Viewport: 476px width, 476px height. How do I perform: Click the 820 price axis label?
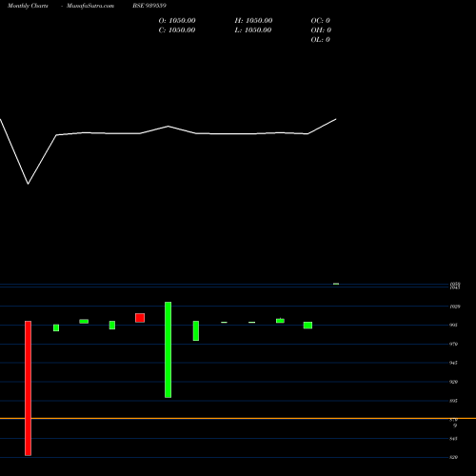tap(454, 457)
